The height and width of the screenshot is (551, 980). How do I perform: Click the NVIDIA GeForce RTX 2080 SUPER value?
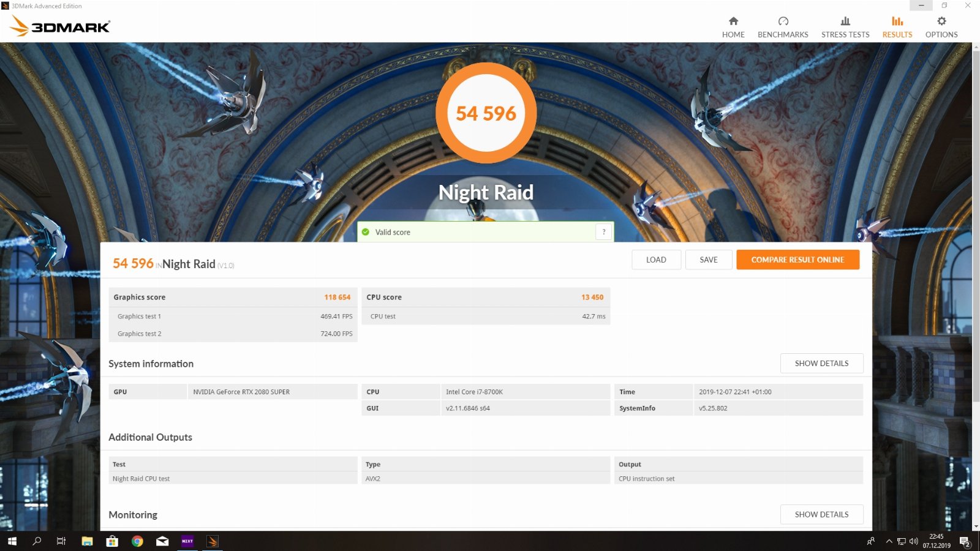click(x=241, y=392)
